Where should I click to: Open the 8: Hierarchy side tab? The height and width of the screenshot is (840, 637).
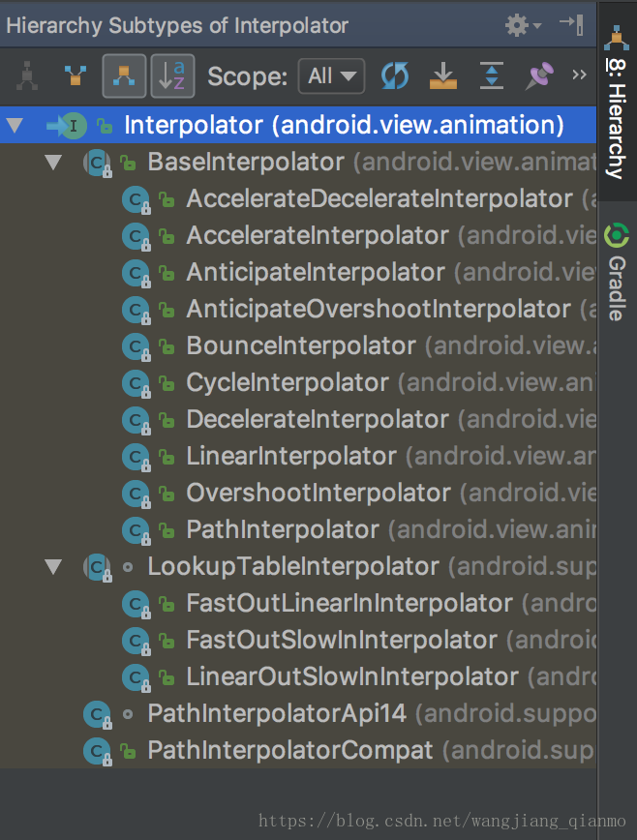click(x=617, y=102)
